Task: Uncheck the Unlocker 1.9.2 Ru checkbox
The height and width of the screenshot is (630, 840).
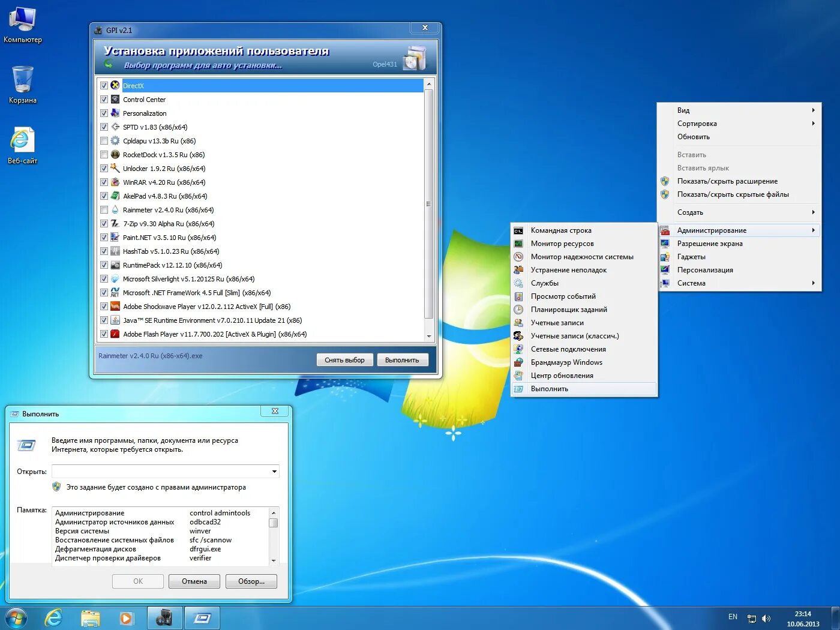Action: [x=104, y=169]
